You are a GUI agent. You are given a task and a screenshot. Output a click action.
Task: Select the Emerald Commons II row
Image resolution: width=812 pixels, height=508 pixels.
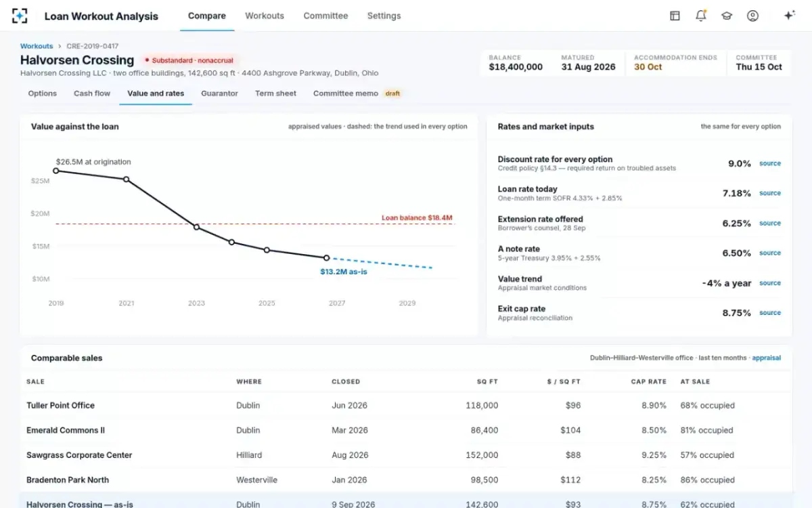[406, 430]
